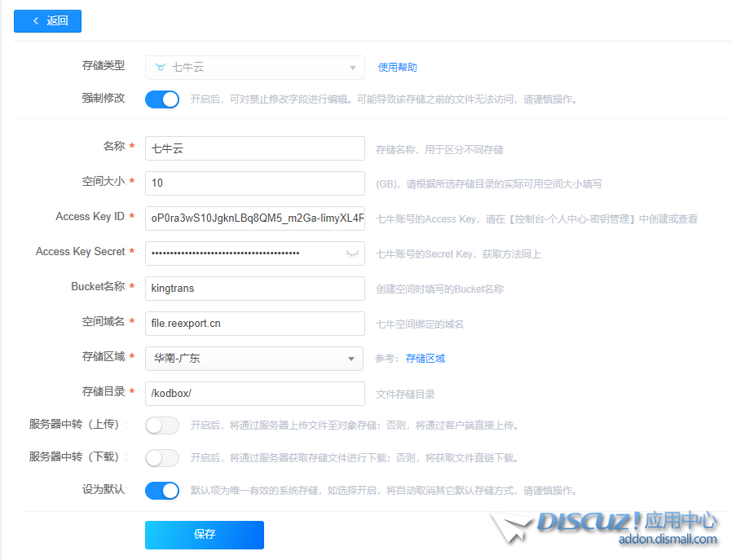Click the 返回 back button
This screenshot has height=560, width=732.
pos(48,21)
